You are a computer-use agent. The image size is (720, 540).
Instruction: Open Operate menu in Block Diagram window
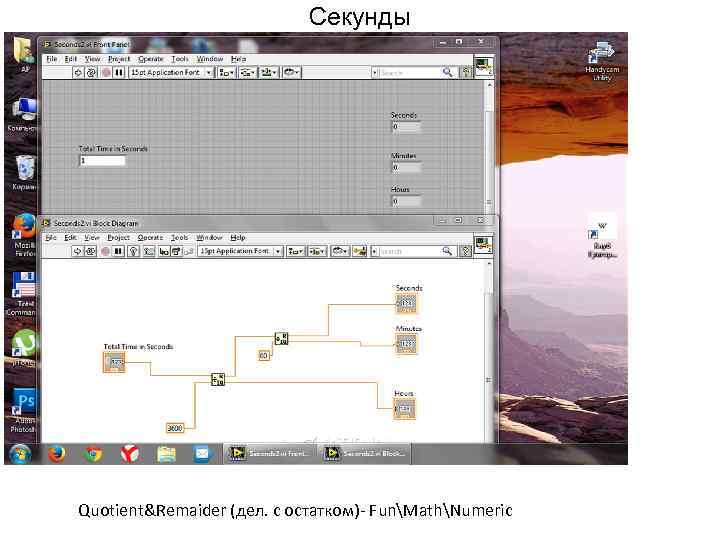[150, 237]
